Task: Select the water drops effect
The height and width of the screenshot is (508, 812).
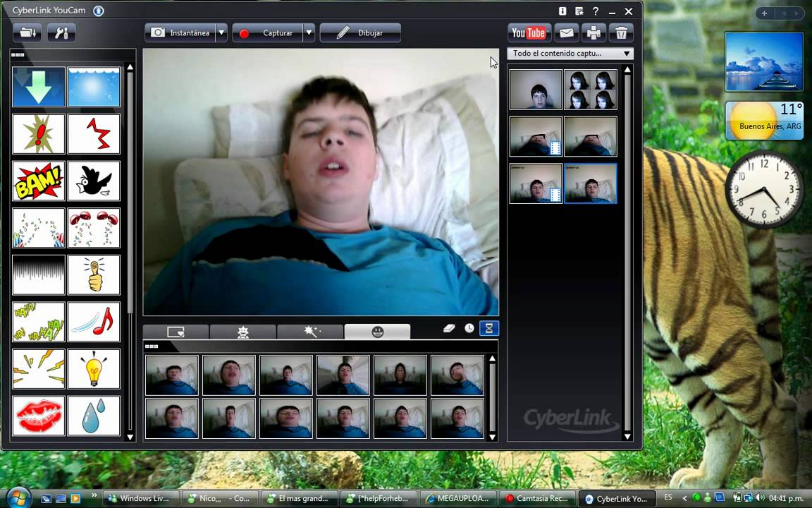Action: (94, 416)
